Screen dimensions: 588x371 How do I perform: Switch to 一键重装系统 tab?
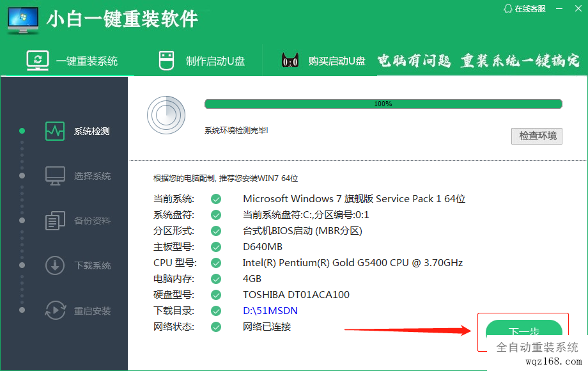(x=72, y=60)
